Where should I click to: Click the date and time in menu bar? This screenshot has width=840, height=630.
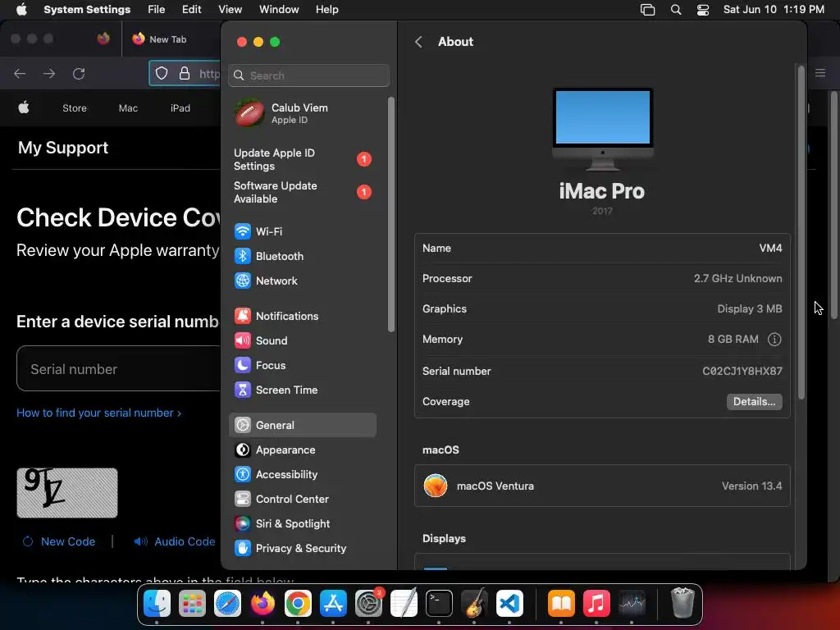tap(774, 10)
